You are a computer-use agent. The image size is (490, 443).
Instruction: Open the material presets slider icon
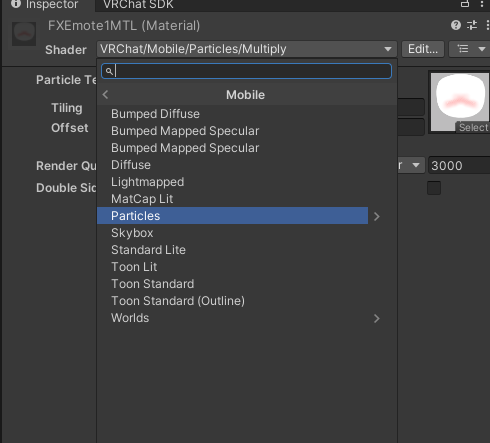coord(472,25)
